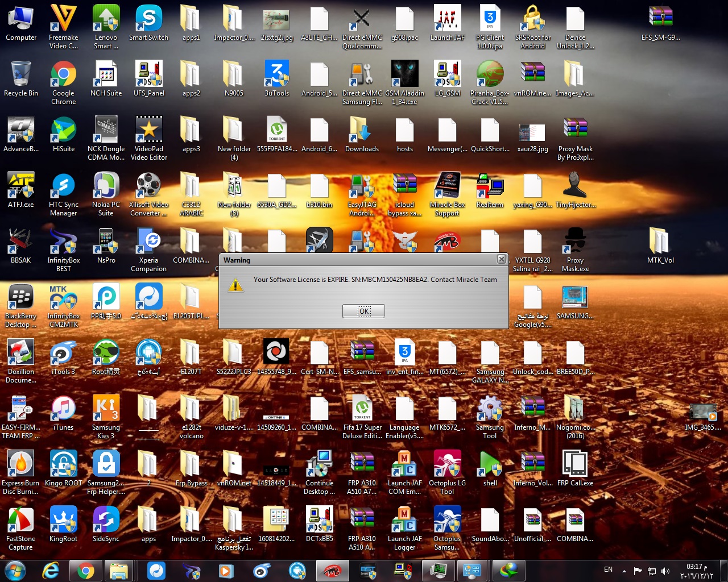Select the Kingo ROOT shortcut
This screenshot has height=582, width=728.
pyautogui.click(x=64, y=469)
